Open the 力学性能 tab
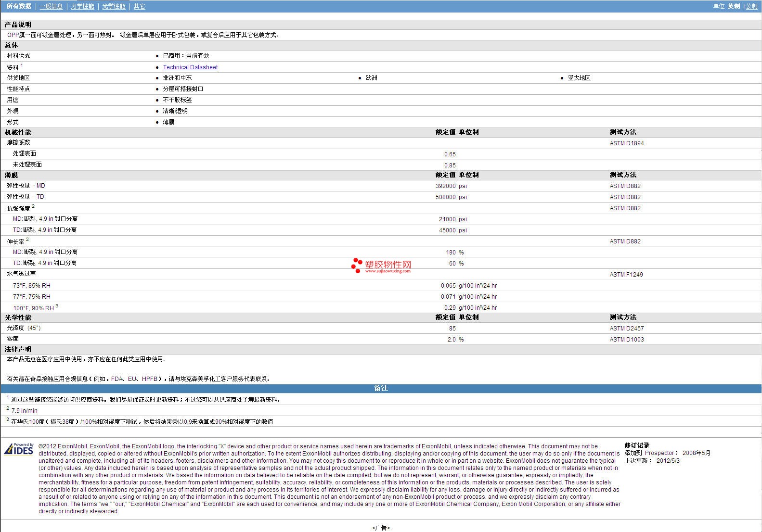Viewport: 762px width, 532px height. coord(83,6)
